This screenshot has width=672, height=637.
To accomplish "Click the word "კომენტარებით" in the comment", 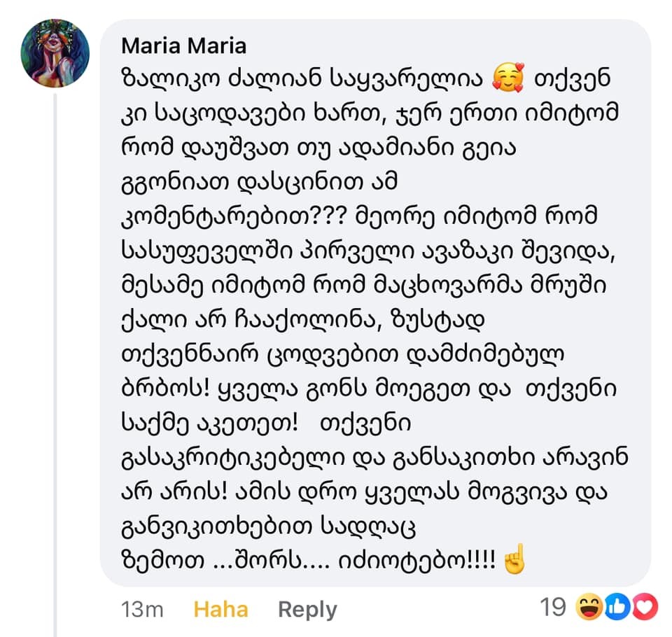I will tap(216, 218).
